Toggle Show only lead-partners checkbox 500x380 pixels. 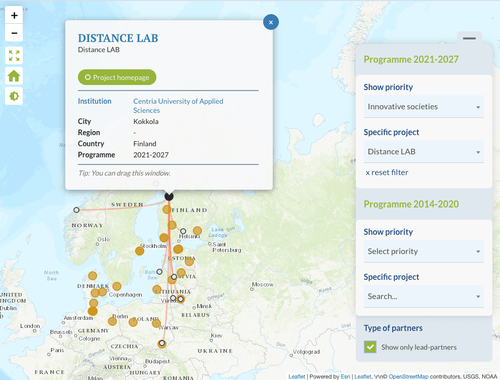point(370,347)
